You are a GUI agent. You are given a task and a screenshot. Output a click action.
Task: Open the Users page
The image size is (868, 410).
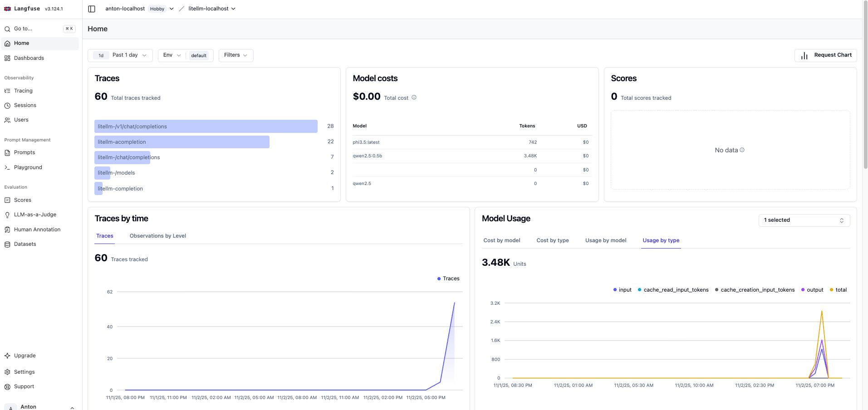21,120
